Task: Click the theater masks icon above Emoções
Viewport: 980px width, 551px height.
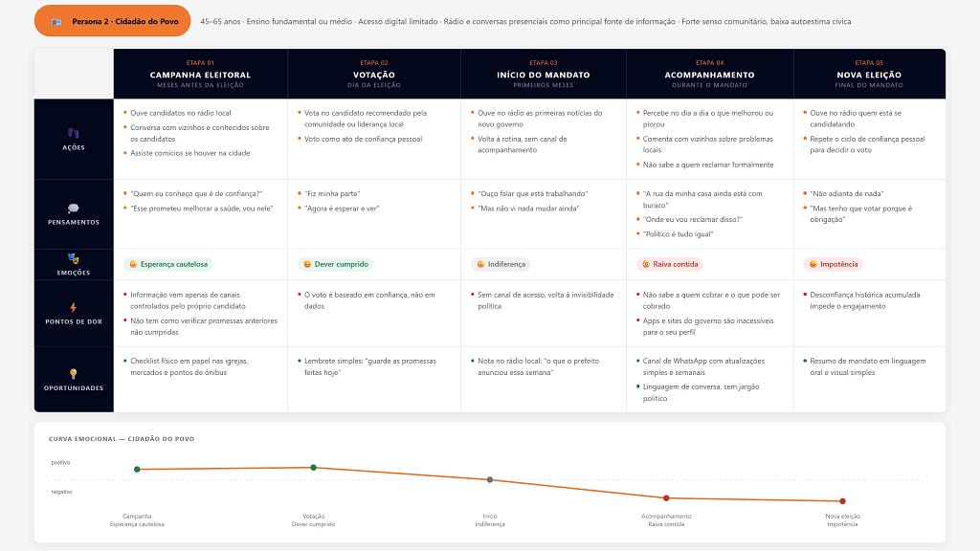Action: tap(73, 258)
